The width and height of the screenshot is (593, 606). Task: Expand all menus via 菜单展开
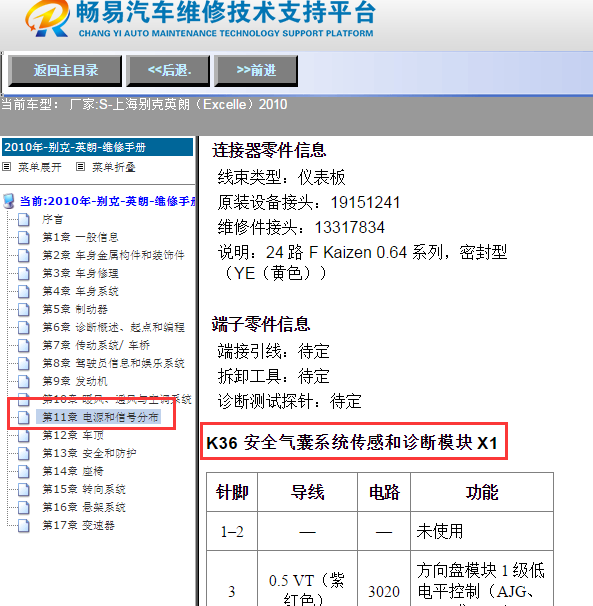pyautogui.click(x=39, y=167)
